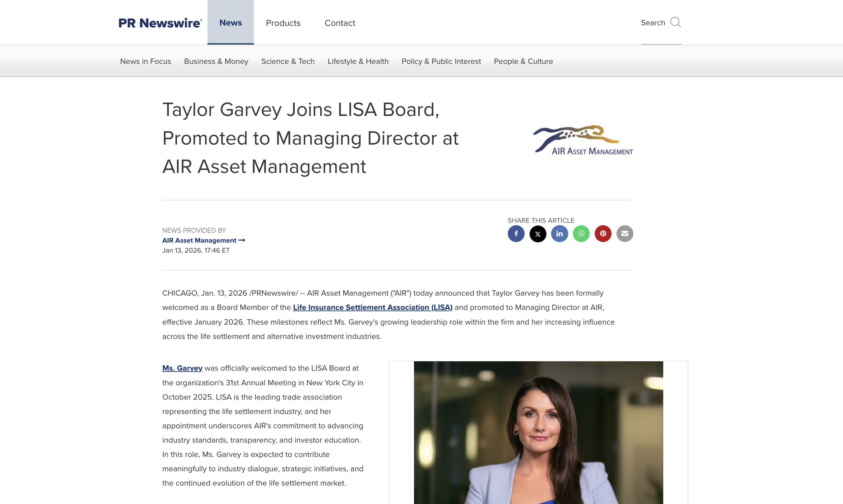Screen dimensions: 843x504
Task: Share the article by email
Action: (624, 233)
